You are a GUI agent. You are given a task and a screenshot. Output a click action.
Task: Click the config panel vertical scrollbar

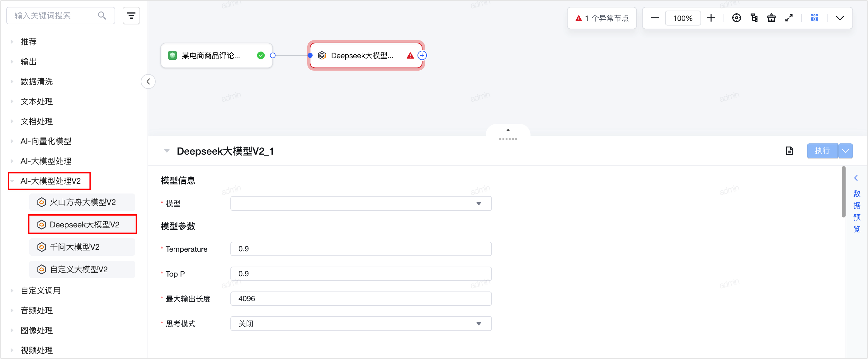coord(843,192)
